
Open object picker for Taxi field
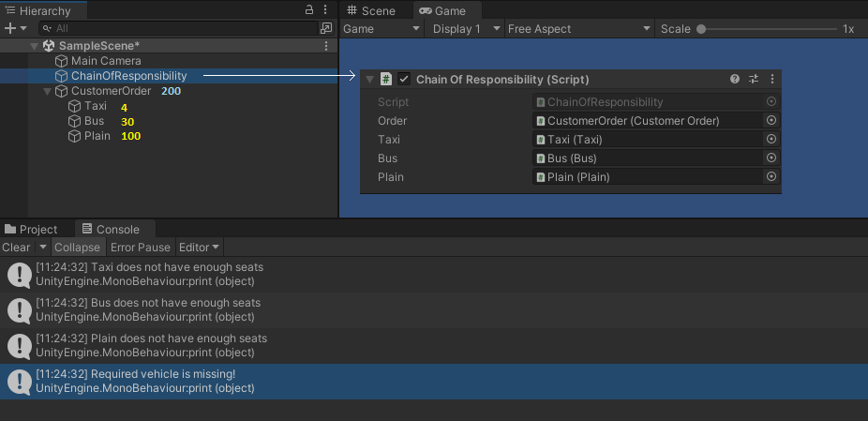[x=771, y=139]
